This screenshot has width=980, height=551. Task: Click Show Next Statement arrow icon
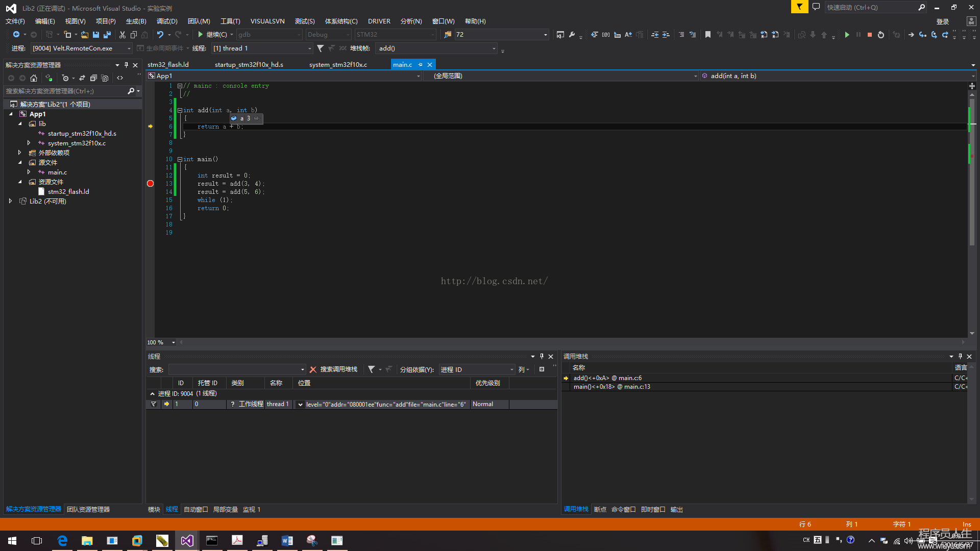[911, 35]
